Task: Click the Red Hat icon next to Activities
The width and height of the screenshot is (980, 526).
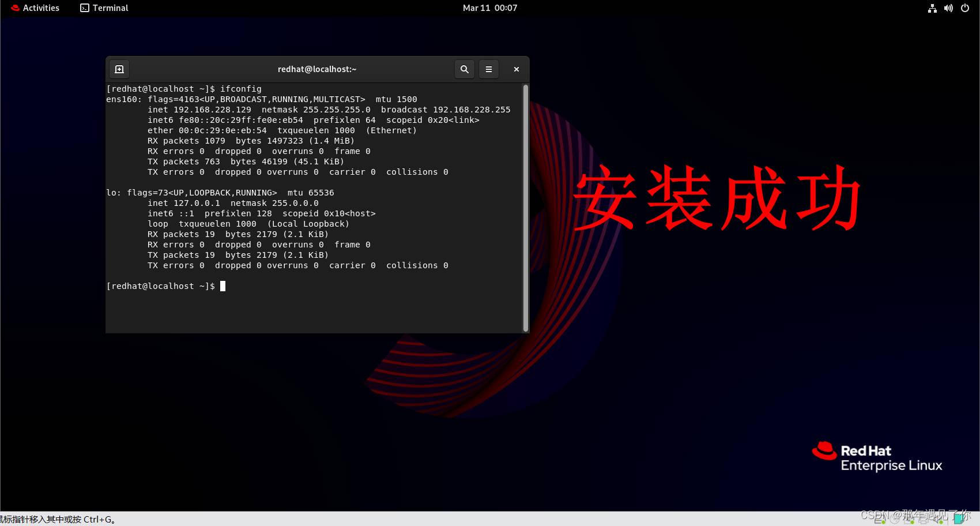Action: (x=14, y=7)
